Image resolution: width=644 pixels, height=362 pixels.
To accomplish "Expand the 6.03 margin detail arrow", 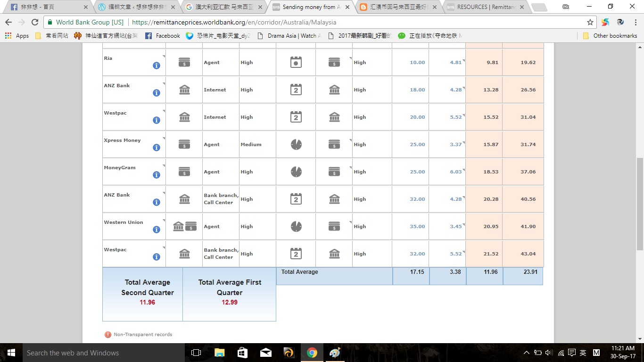I will point(463,170).
